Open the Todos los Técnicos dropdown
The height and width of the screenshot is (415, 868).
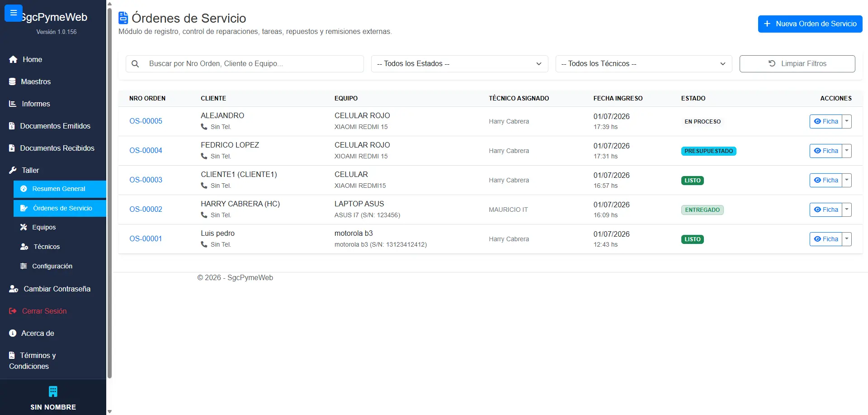pos(644,64)
